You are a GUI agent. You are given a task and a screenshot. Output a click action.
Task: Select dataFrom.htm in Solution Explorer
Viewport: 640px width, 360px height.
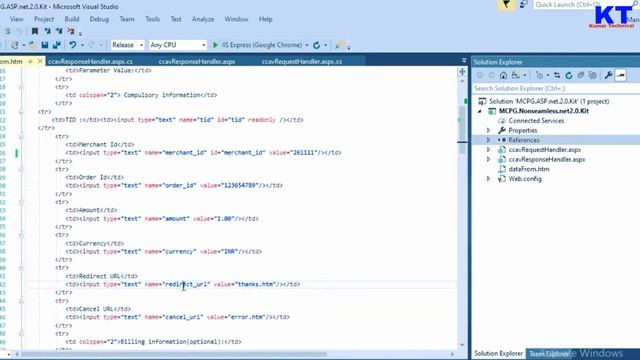click(529, 169)
